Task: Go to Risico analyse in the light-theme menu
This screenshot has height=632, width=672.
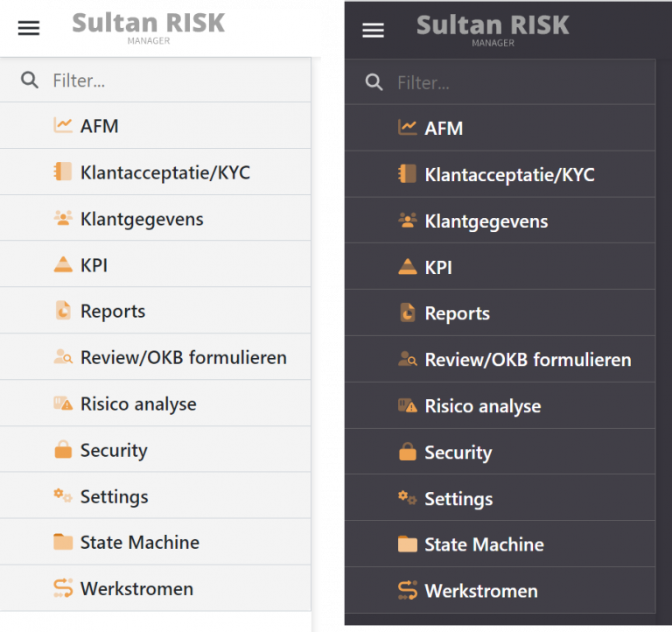Action: (x=138, y=404)
